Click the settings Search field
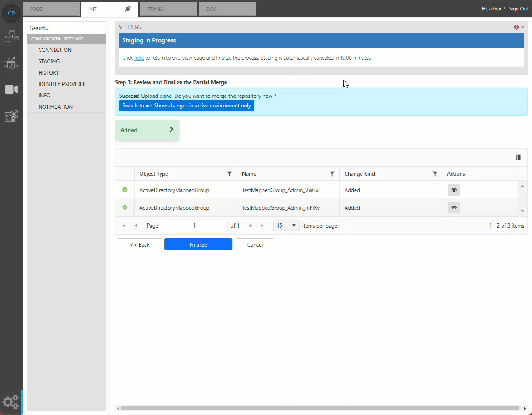Viewport: 532px width, 415px height. [66, 28]
